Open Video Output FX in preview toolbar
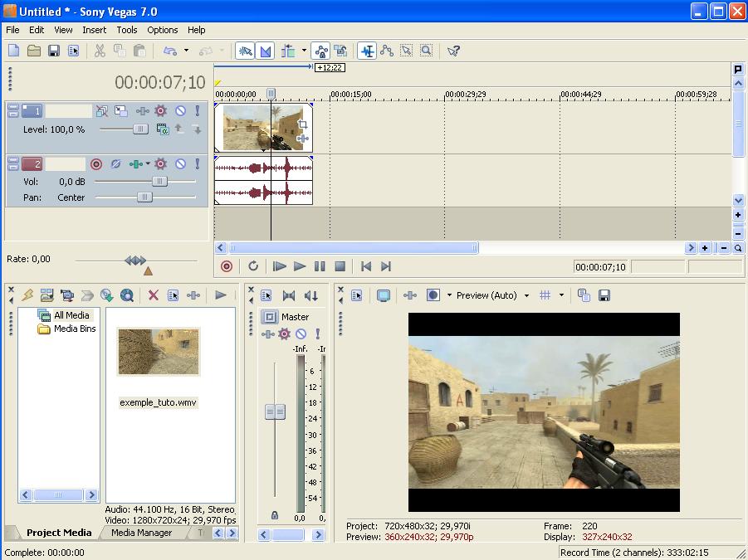Image resolution: width=748 pixels, height=560 pixels. tap(410, 295)
